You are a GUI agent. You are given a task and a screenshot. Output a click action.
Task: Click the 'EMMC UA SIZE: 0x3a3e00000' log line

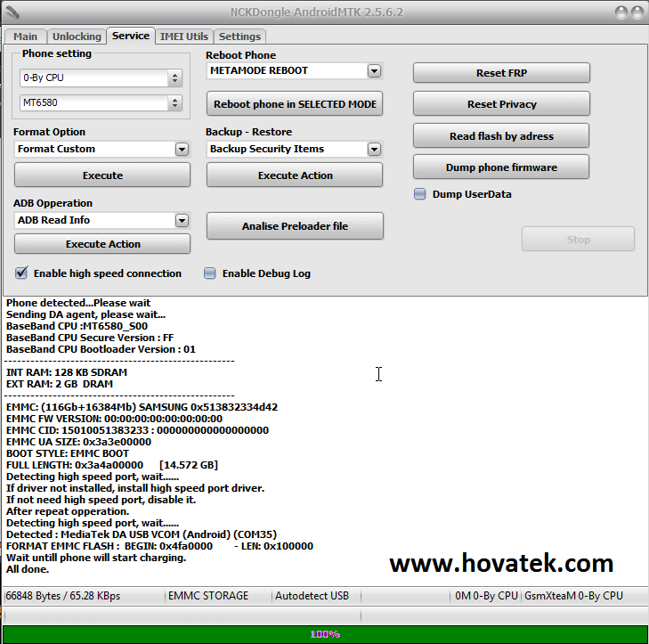tap(78, 442)
